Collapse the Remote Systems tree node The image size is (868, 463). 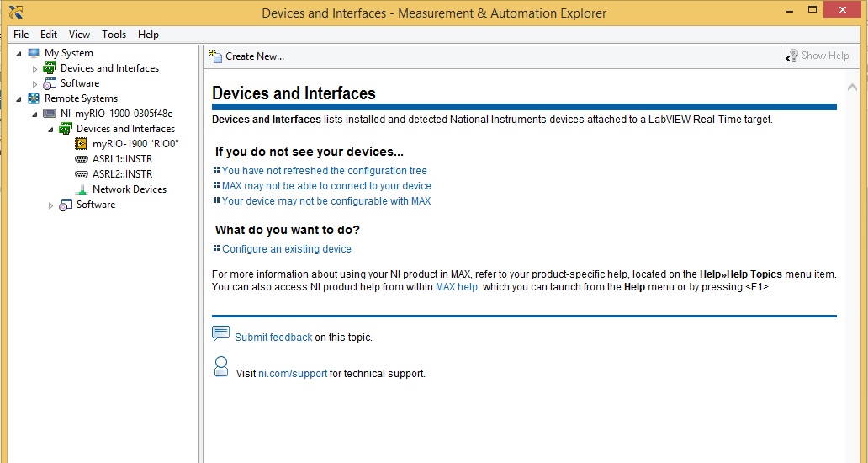[19, 99]
